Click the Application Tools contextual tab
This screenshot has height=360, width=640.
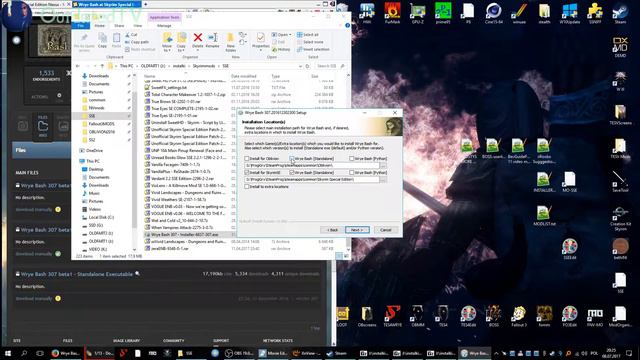(x=164, y=18)
